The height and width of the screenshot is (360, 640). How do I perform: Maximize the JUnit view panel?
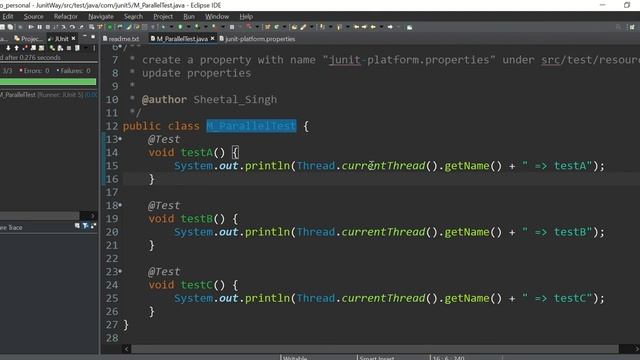click(93, 37)
